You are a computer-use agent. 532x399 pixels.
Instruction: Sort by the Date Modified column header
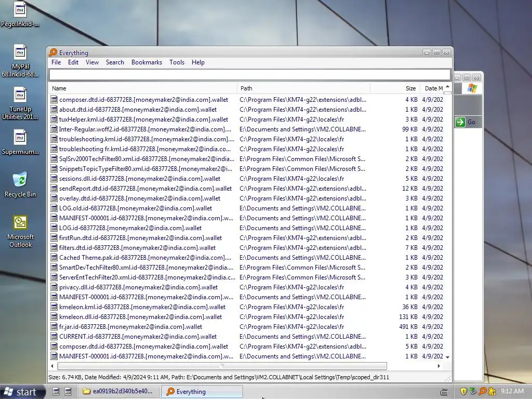pos(432,88)
